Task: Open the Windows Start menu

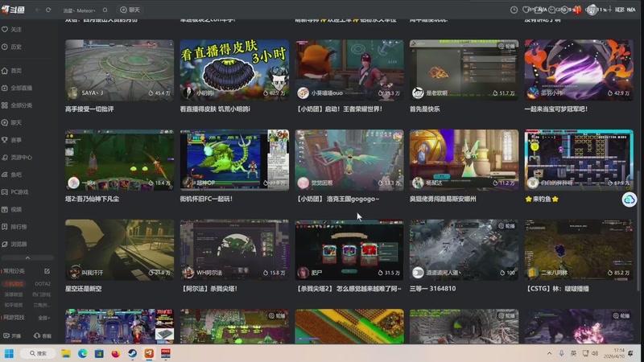Action: coord(9,353)
